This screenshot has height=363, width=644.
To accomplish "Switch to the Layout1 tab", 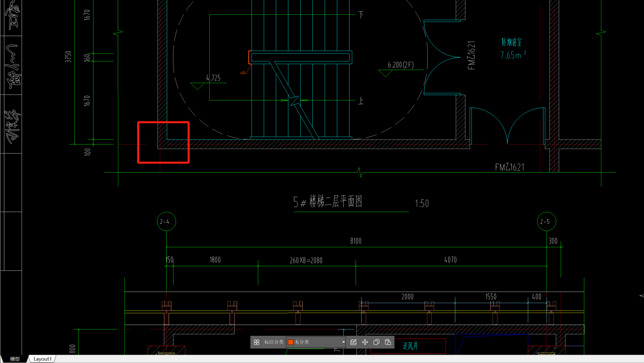I will pyautogui.click(x=42, y=359).
